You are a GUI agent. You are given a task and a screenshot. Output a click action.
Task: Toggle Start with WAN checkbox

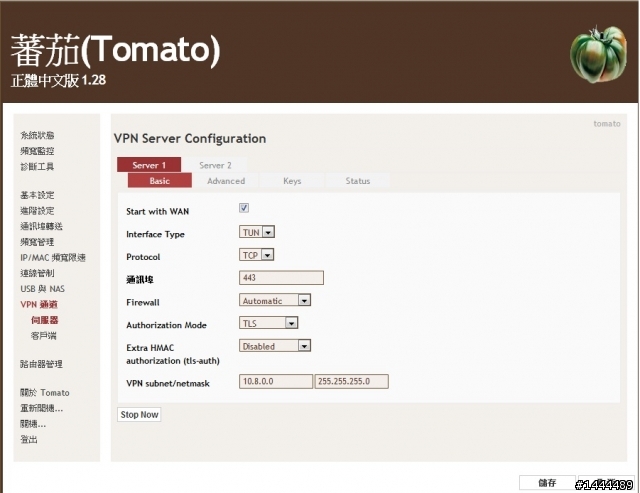click(244, 208)
